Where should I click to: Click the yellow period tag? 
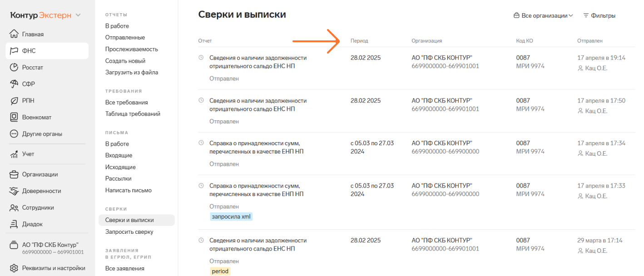[x=220, y=271]
